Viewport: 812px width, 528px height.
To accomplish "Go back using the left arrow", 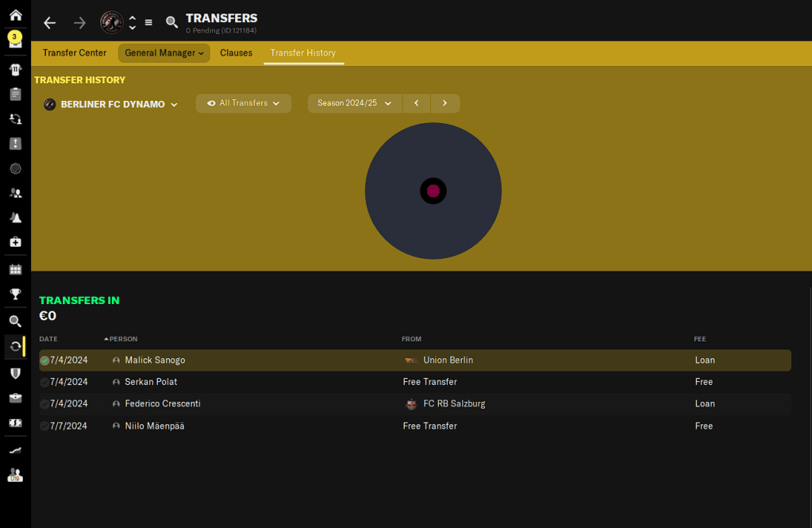I will (x=50, y=23).
